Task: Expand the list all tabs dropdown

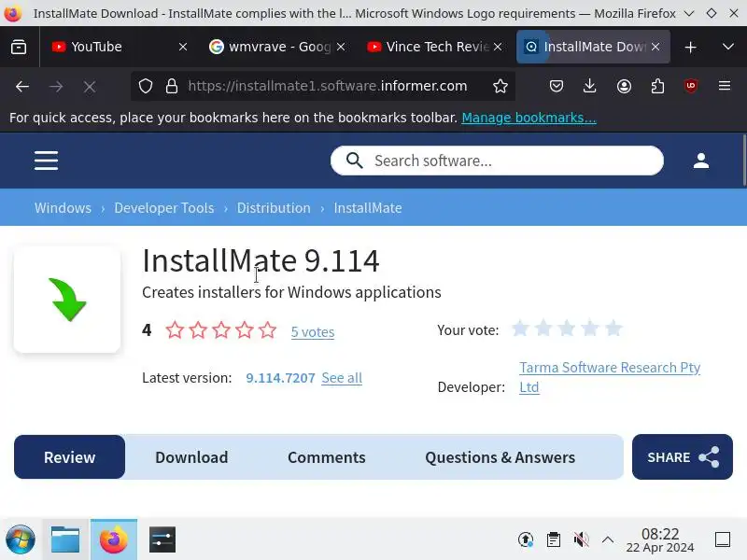Action: (x=728, y=47)
